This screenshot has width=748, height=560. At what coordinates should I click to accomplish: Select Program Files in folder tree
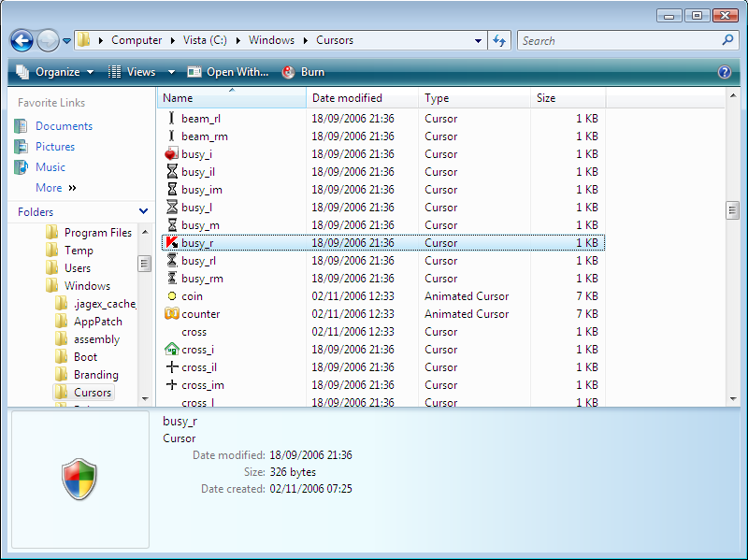[x=98, y=233]
